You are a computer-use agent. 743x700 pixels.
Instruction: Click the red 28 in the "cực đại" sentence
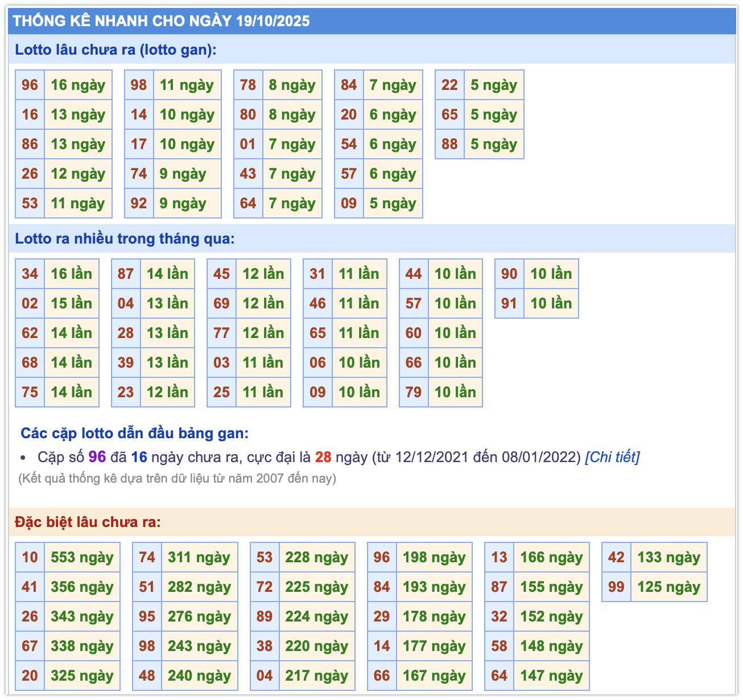[323, 457]
